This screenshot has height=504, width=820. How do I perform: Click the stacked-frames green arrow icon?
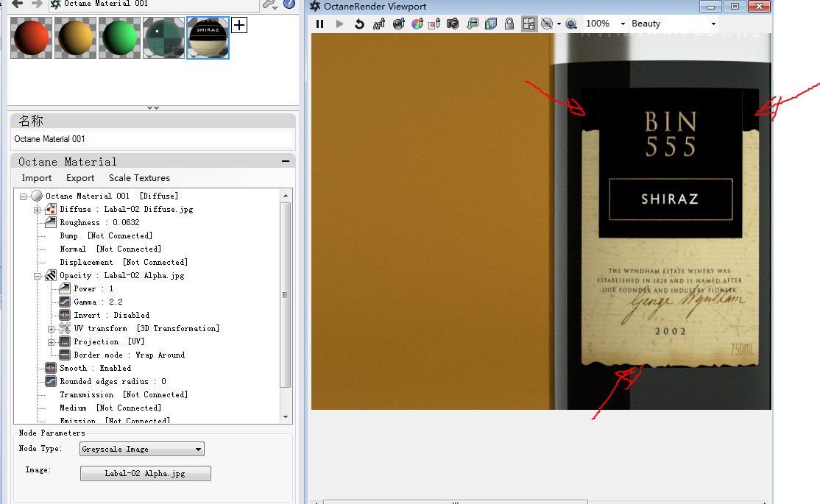(x=490, y=24)
